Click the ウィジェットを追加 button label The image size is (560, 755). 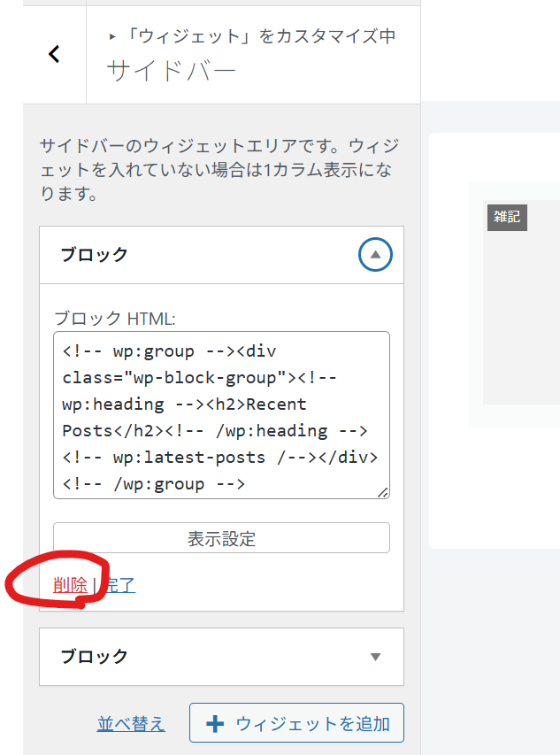pos(312,724)
